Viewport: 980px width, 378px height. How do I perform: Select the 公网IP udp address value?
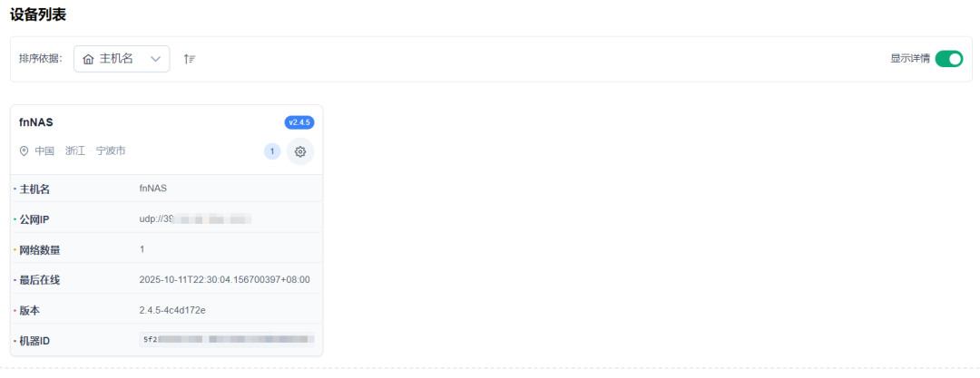[x=194, y=218]
